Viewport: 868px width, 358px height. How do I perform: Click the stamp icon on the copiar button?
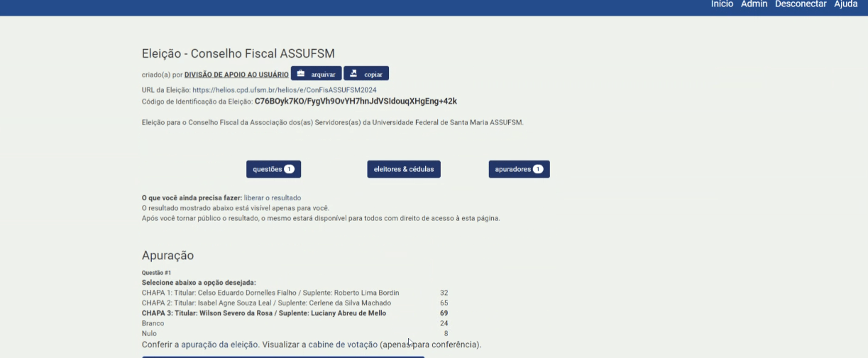coord(353,74)
